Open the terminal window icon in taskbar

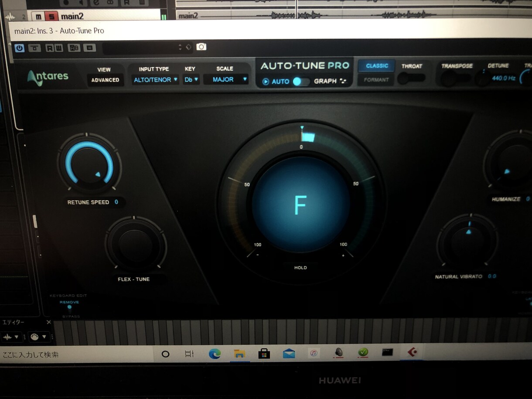pyautogui.click(x=387, y=352)
